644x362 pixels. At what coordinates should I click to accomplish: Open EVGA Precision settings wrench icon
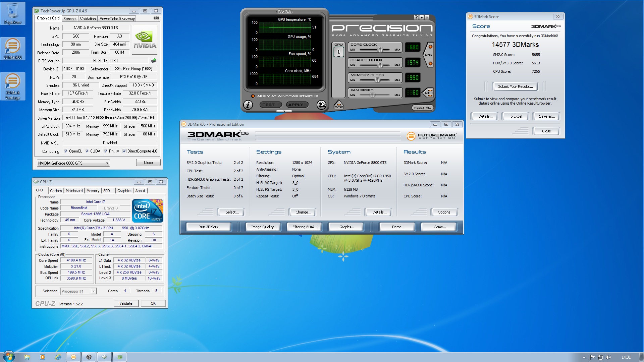(x=321, y=105)
